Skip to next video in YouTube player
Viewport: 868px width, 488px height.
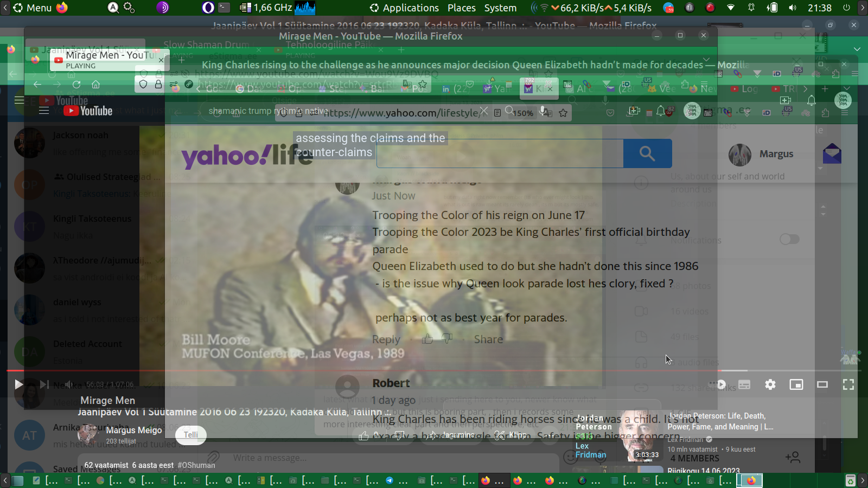point(44,384)
